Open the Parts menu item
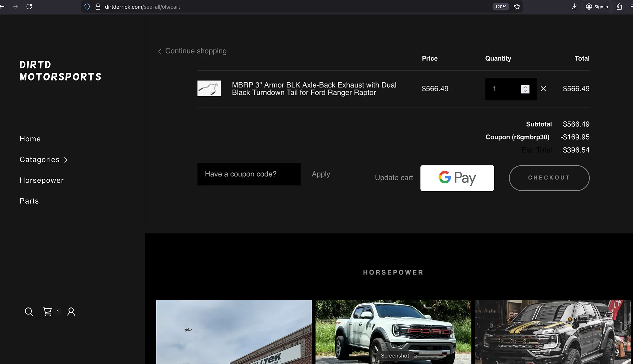633x364 pixels. (x=29, y=201)
